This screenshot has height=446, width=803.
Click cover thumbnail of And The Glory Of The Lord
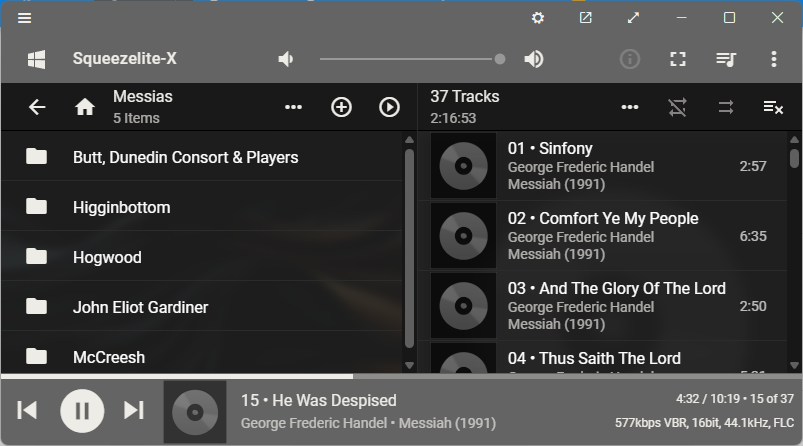click(463, 306)
